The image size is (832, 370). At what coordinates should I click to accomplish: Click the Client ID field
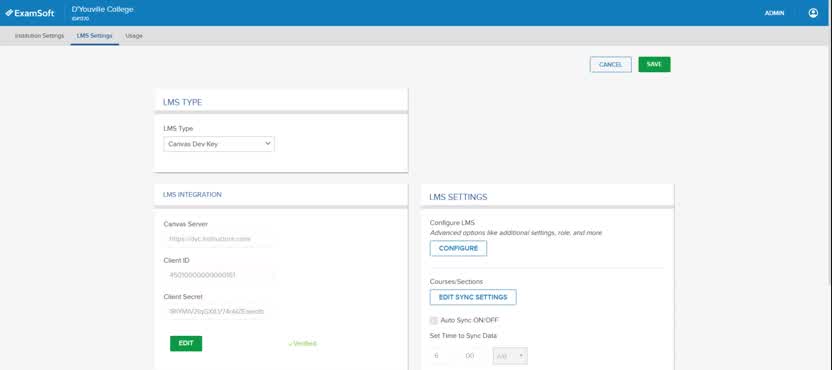pyautogui.click(x=219, y=275)
